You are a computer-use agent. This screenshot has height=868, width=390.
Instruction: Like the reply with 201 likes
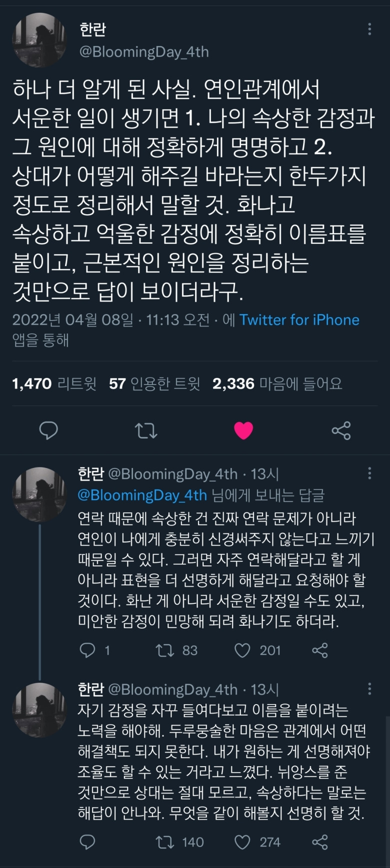pyautogui.click(x=242, y=650)
